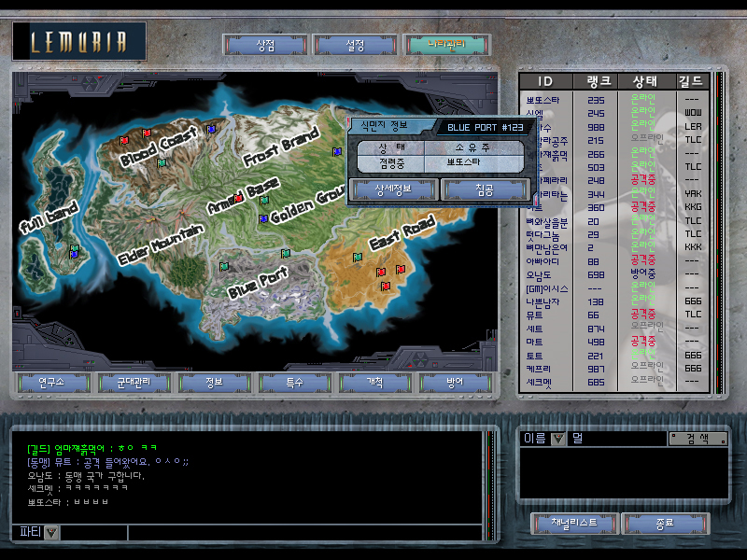Viewport: 747px width, 560px height.
Task: Select player 뽀또스타 in the list
Action: [614, 100]
